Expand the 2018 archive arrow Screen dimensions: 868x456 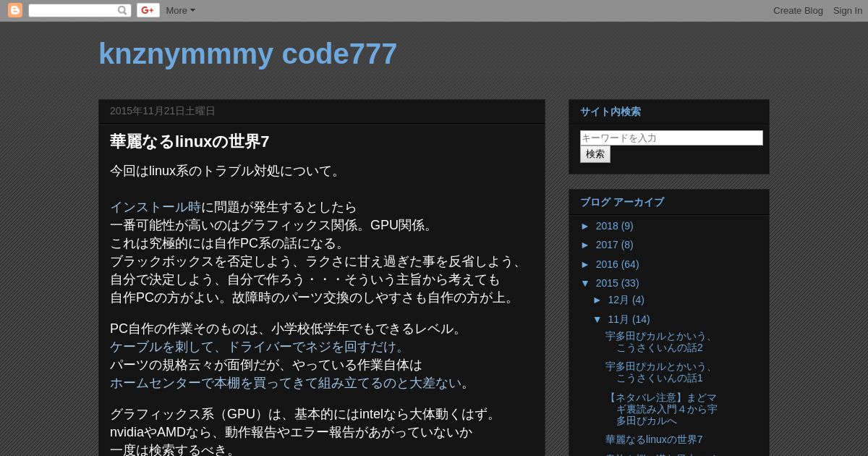(x=586, y=226)
